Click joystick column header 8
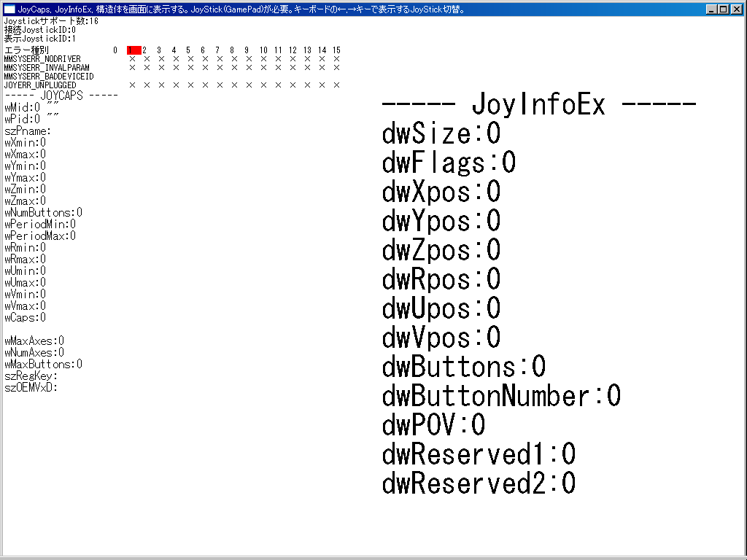Screen dimensions: 747x560 [232, 50]
